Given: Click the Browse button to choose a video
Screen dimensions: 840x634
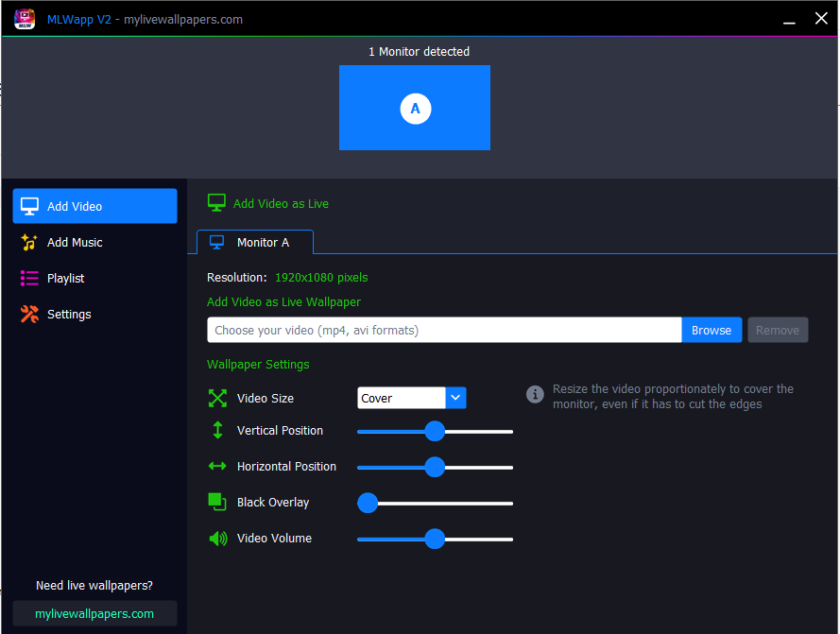Looking at the screenshot, I should (711, 330).
